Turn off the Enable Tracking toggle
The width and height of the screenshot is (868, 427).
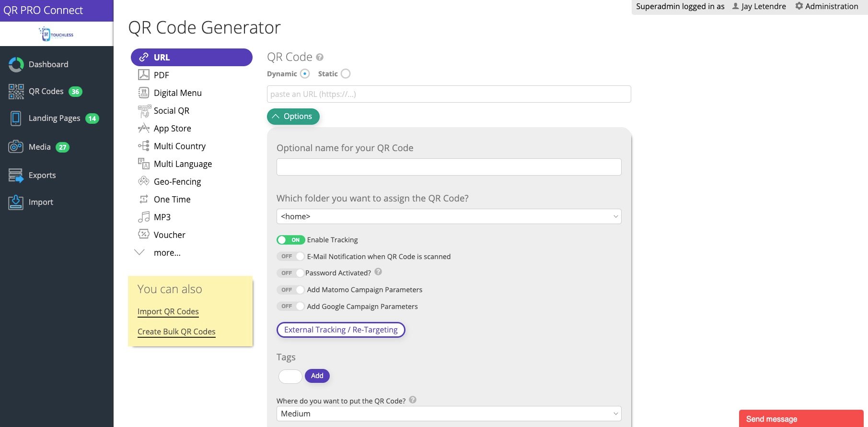click(x=290, y=240)
